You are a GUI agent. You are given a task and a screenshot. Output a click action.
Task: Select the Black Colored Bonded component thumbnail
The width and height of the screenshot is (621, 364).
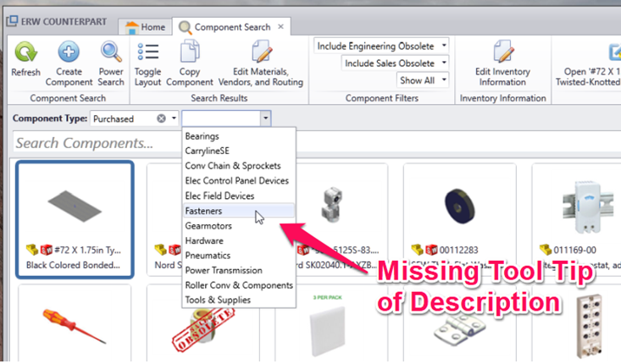click(x=75, y=216)
